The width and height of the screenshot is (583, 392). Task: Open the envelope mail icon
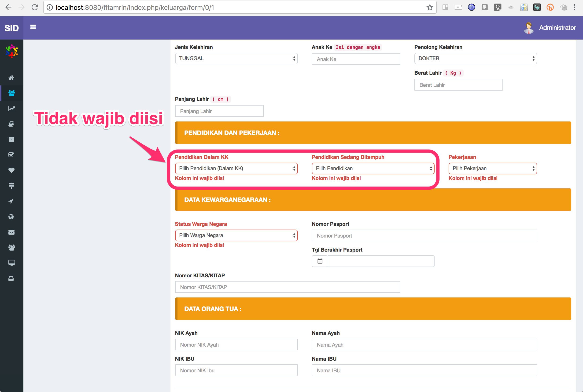[11, 232]
